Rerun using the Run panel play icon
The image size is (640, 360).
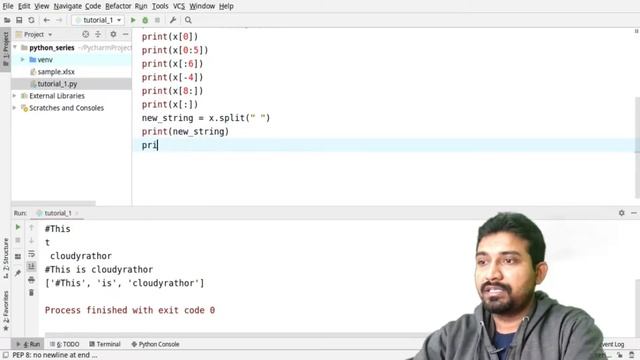pyautogui.click(x=18, y=227)
